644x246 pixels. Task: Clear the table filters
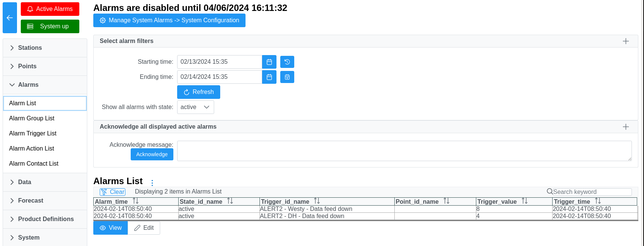click(113, 192)
